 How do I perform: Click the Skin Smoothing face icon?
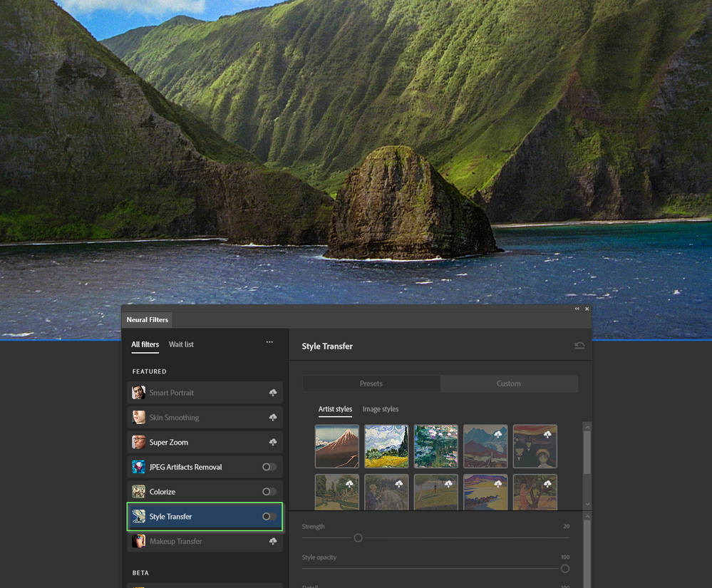[x=138, y=417]
